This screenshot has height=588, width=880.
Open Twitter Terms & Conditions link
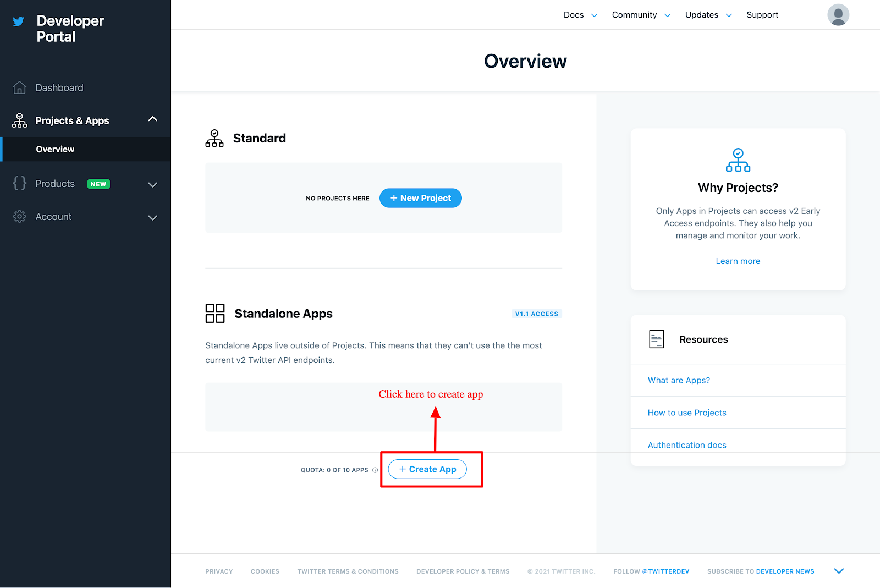tap(348, 571)
